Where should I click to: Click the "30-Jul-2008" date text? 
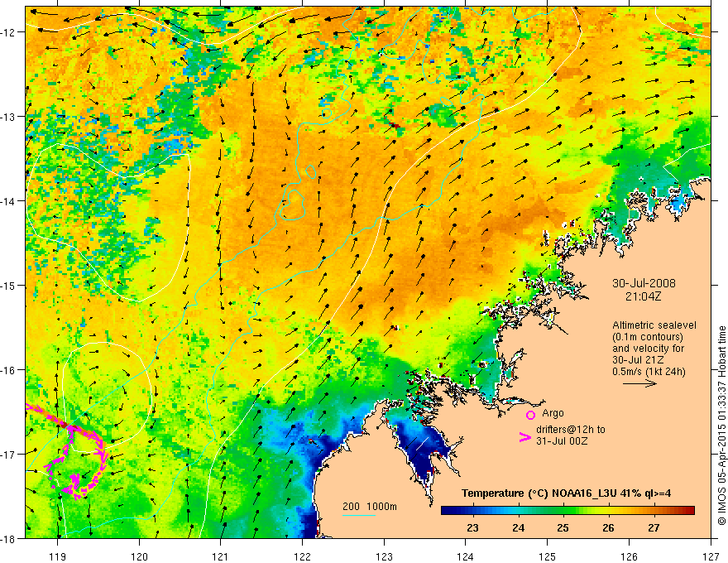click(644, 283)
